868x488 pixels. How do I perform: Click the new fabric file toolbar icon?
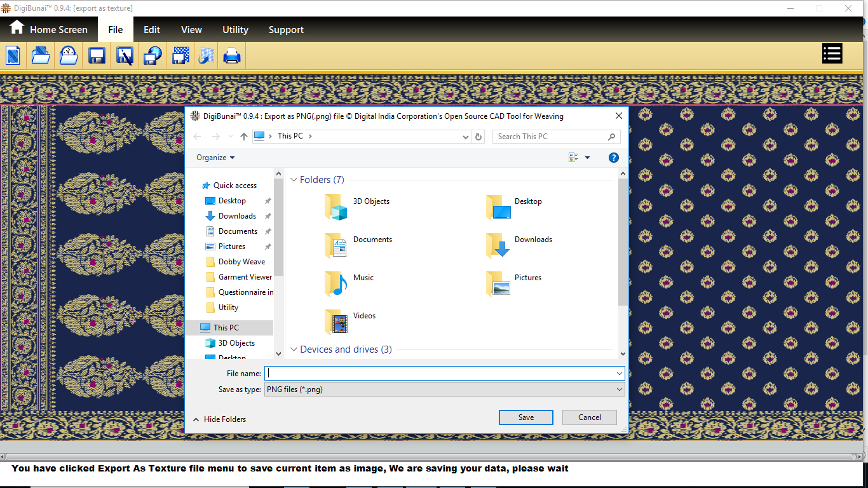[13, 55]
